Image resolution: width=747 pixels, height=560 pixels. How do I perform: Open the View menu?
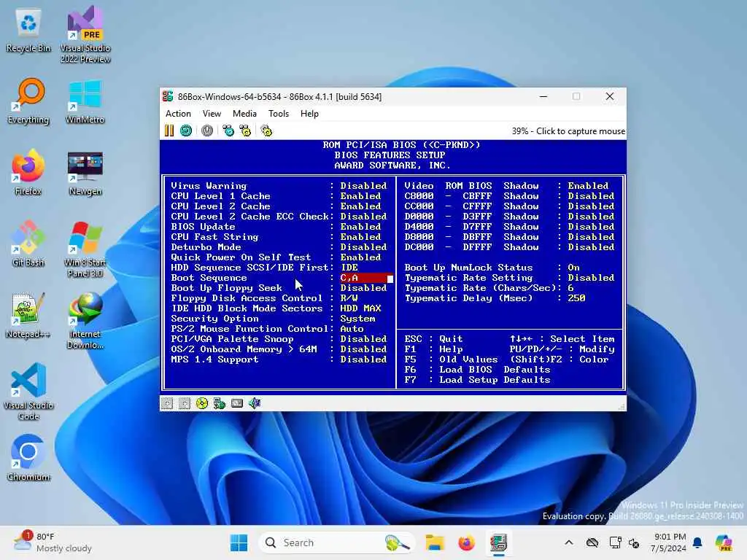click(x=212, y=114)
